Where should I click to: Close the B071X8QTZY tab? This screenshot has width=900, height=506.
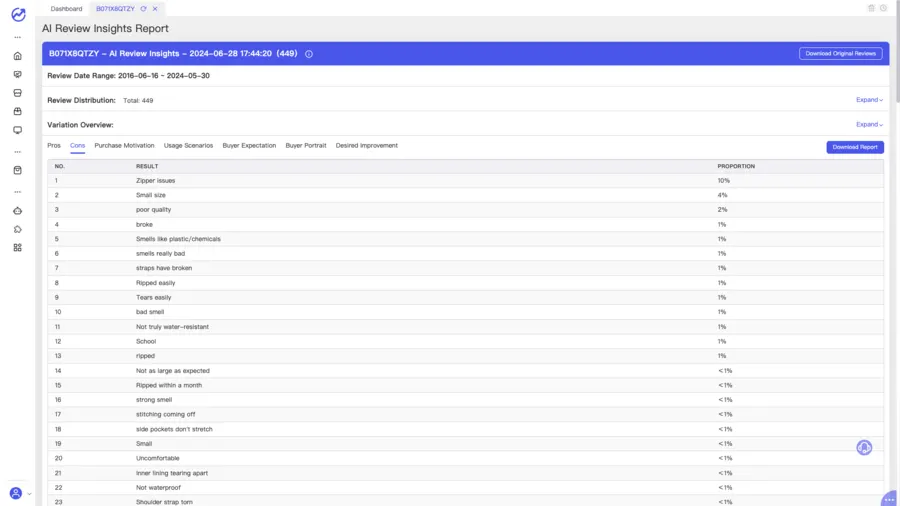tap(155, 9)
